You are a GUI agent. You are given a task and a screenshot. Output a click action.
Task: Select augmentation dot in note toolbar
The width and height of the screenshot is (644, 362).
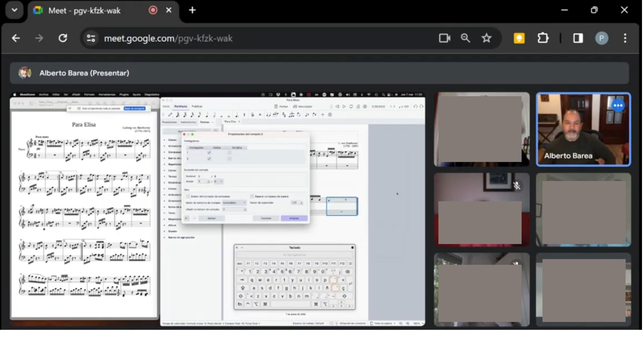pyautogui.click(x=237, y=115)
